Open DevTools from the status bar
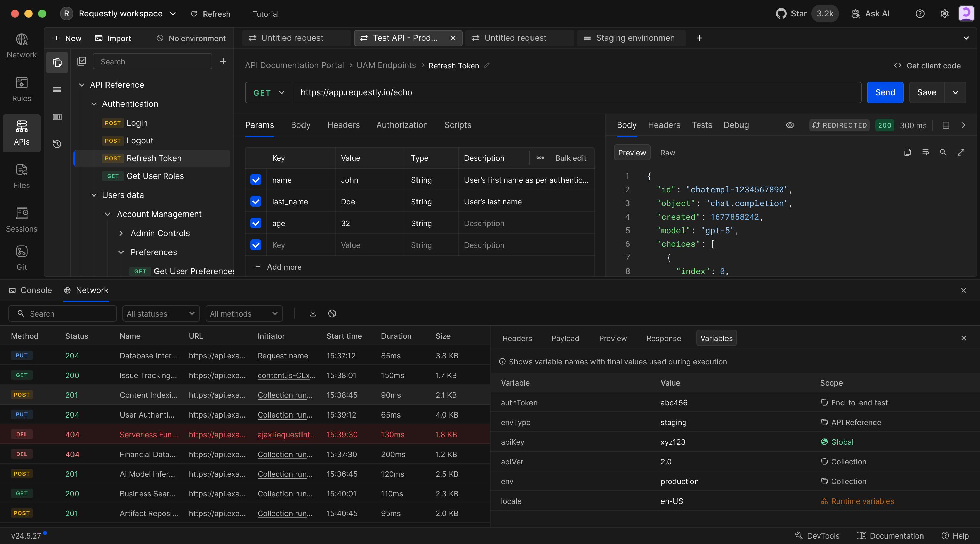This screenshot has width=980, height=544. [817, 535]
